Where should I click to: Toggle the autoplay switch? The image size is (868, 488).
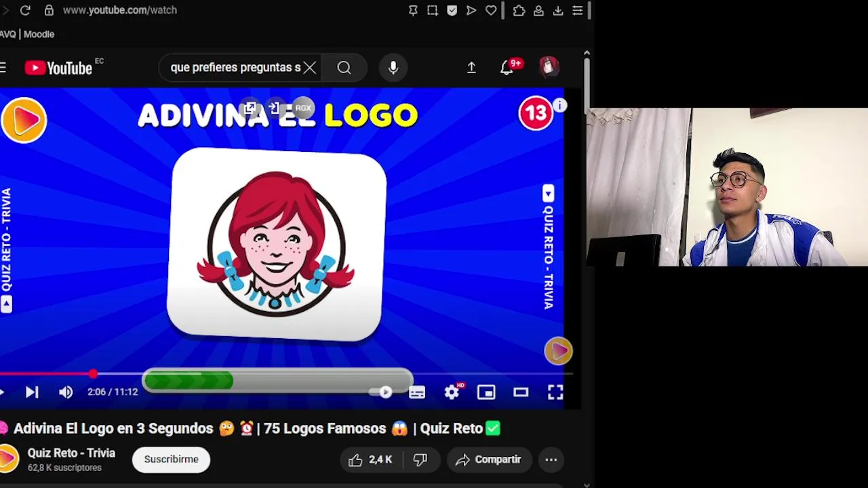[380, 392]
